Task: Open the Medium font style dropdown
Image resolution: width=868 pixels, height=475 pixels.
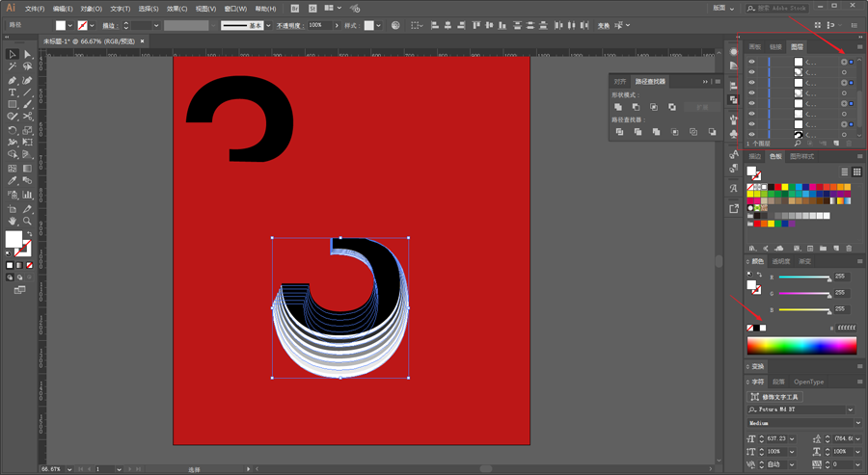Action: click(857, 423)
